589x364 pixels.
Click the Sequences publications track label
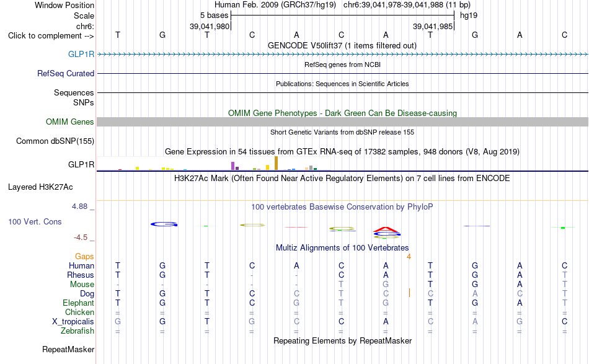pyautogui.click(x=74, y=92)
